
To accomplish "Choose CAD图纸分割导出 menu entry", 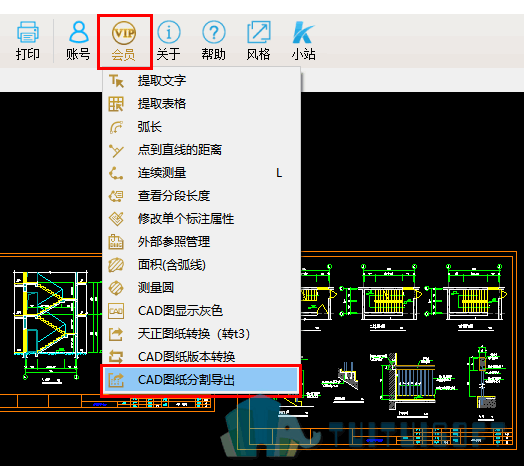I will [x=202, y=380].
